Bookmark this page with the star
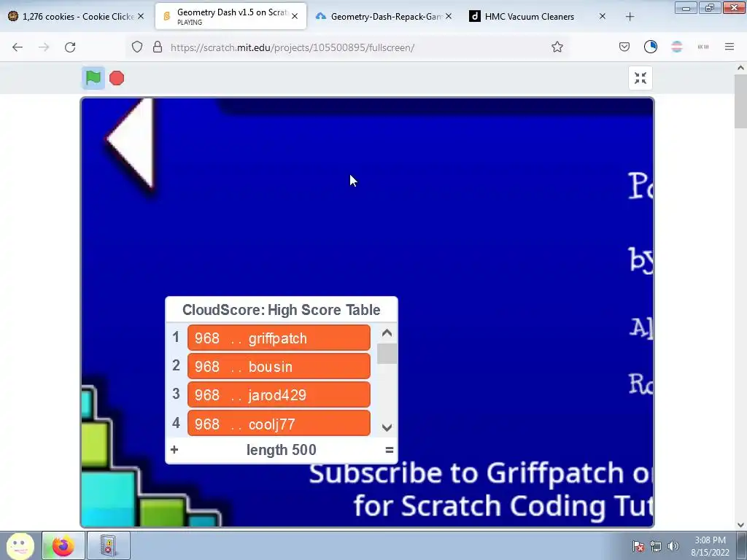This screenshot has height=560, width=747. [557, 47]
